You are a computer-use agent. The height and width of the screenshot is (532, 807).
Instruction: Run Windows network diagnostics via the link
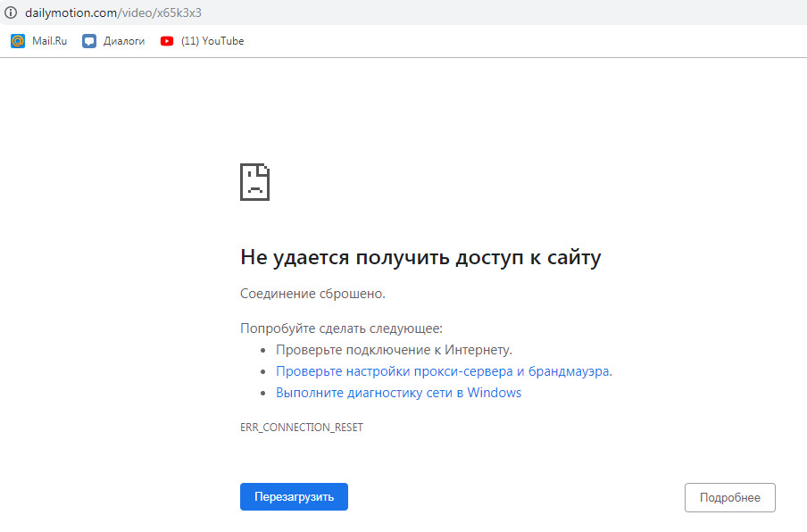pyautogui.click(x=398, y=393)
